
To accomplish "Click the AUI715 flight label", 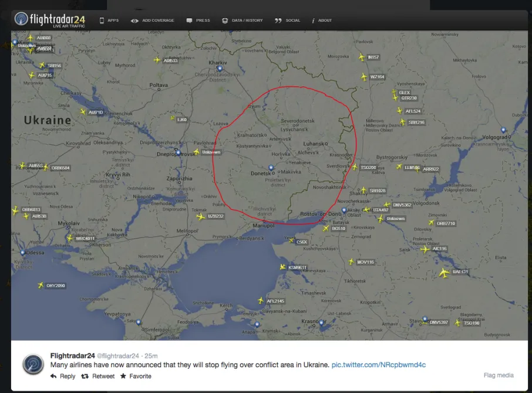I will pyautogui.click(x=45, y=75).
